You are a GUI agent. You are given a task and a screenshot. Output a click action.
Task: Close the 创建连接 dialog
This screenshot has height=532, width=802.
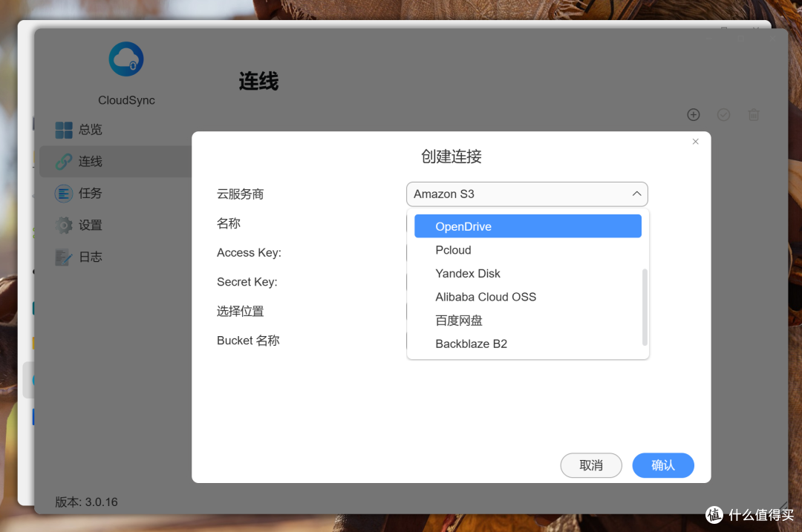(x=695, y=142)
